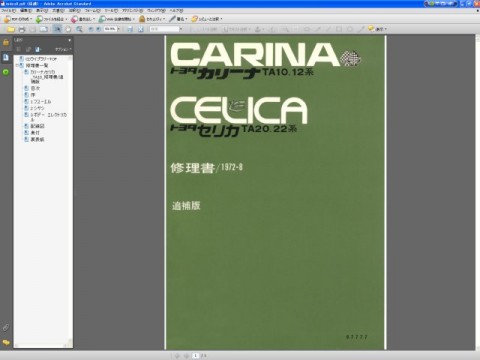
Task: Open the bookmarks Options dropdown
Action: pyautogui.click(x=63, y=49)
